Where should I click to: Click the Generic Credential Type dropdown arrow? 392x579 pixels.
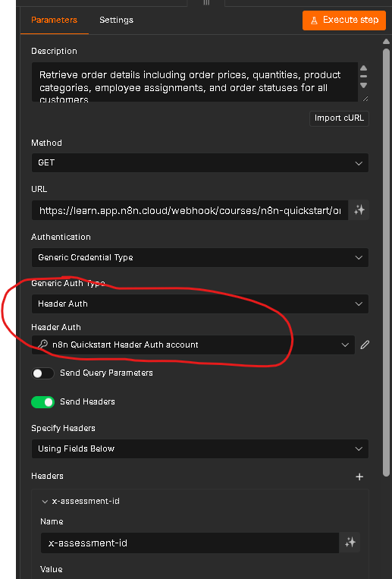(x=359, y=257)
